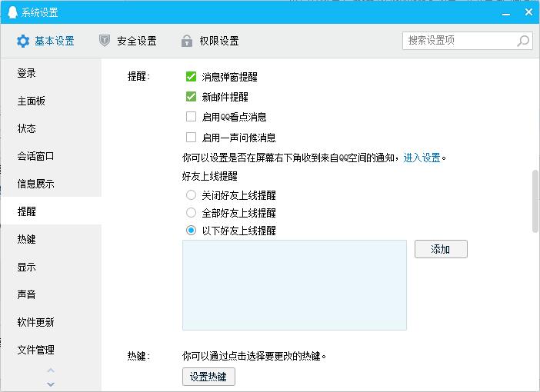Minimize the 系统设置 window

pos(506,13)
